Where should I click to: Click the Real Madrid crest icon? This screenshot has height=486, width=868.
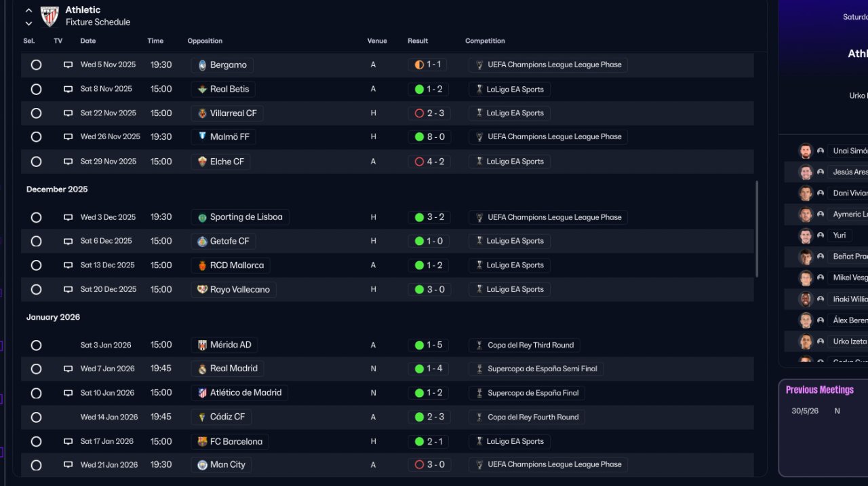pos(202,369)
